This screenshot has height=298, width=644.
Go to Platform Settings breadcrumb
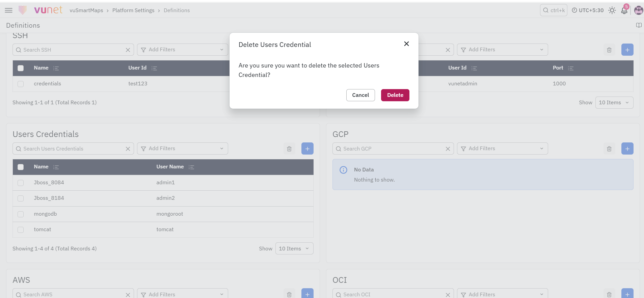[x=133, y=10]
